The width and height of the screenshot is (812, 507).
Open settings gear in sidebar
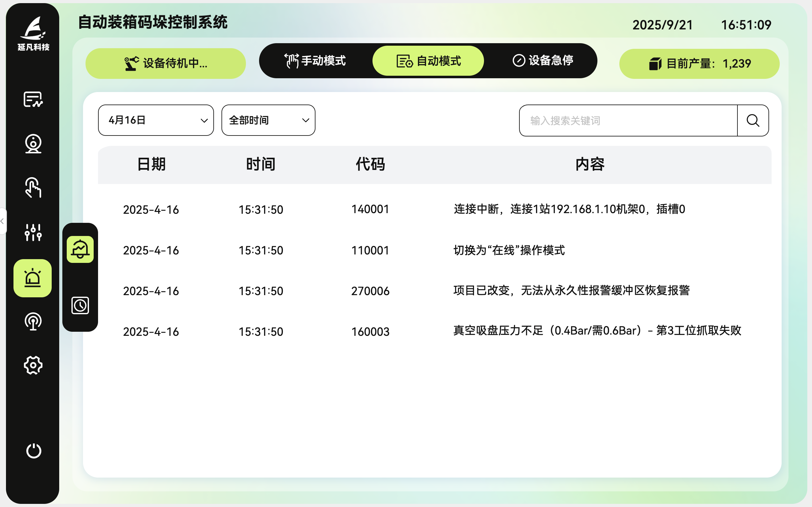click(33, 365)
